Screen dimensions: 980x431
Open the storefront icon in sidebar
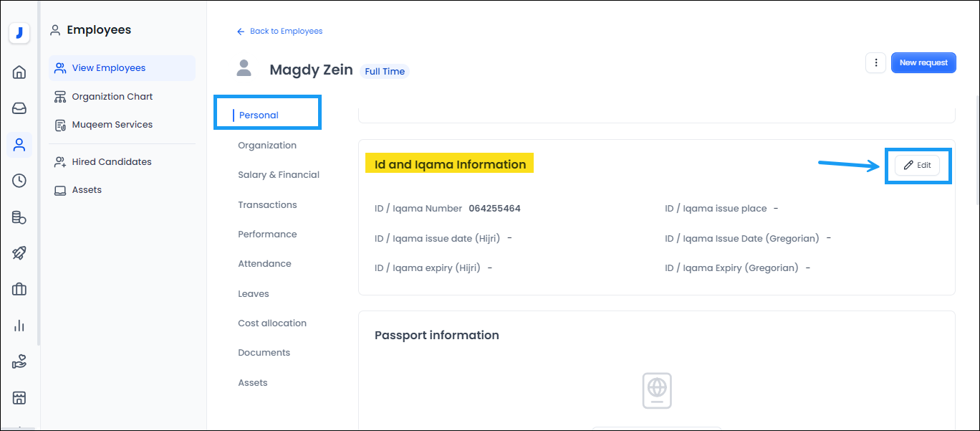[x=19, y=397]
